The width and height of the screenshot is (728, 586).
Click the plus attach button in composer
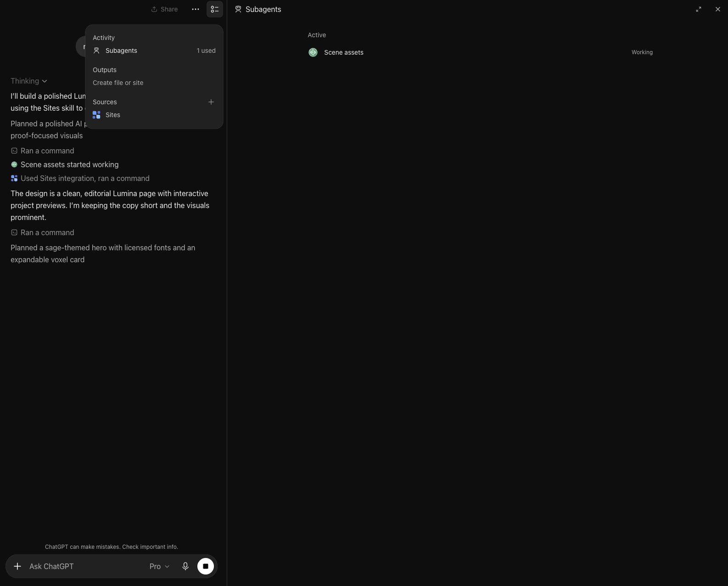(17, 566)
